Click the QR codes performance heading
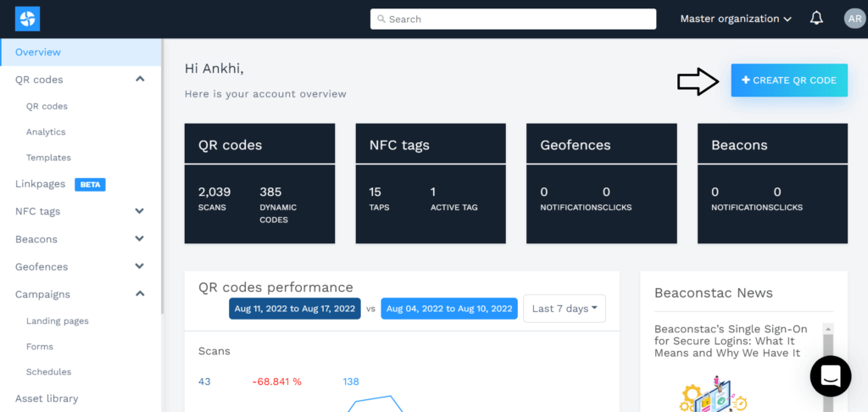 point(275,287)
